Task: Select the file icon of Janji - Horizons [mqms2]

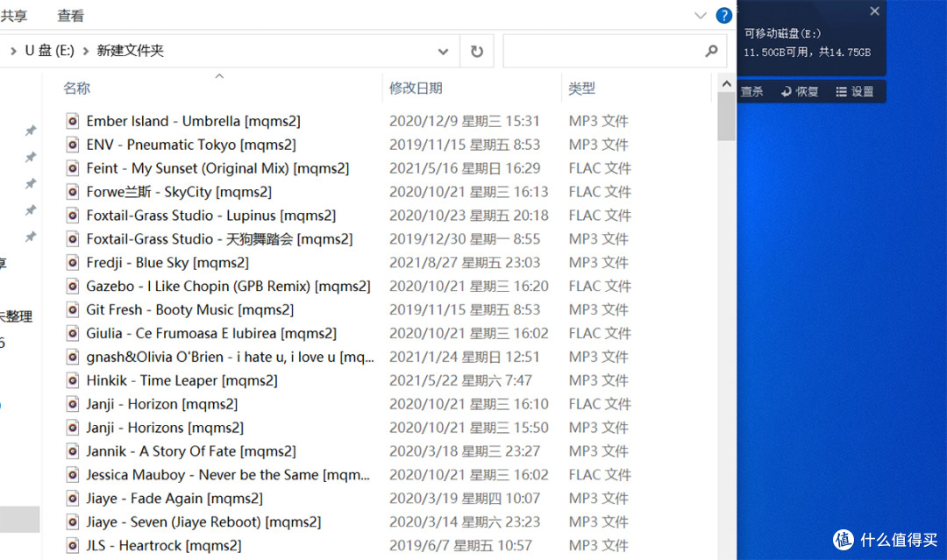Action: pyautogui.click(x=73, y=428)
